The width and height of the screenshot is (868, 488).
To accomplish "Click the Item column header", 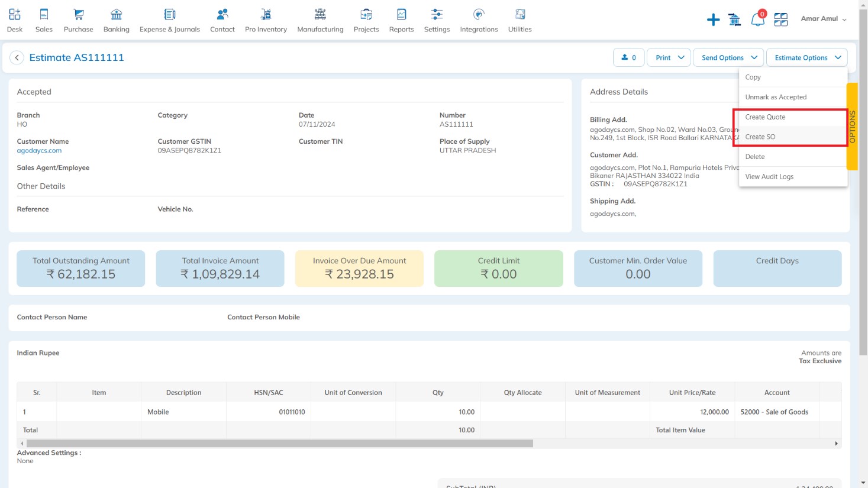I will [99, 393].
